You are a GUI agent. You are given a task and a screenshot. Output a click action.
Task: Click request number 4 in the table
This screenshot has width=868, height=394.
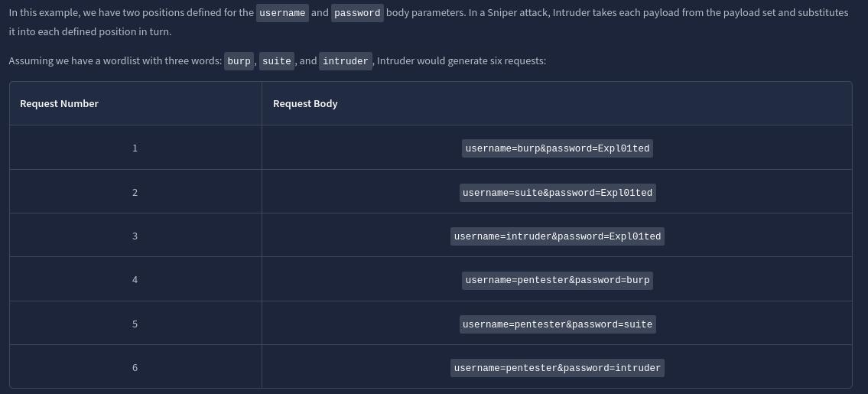click(x=135, y=280)
